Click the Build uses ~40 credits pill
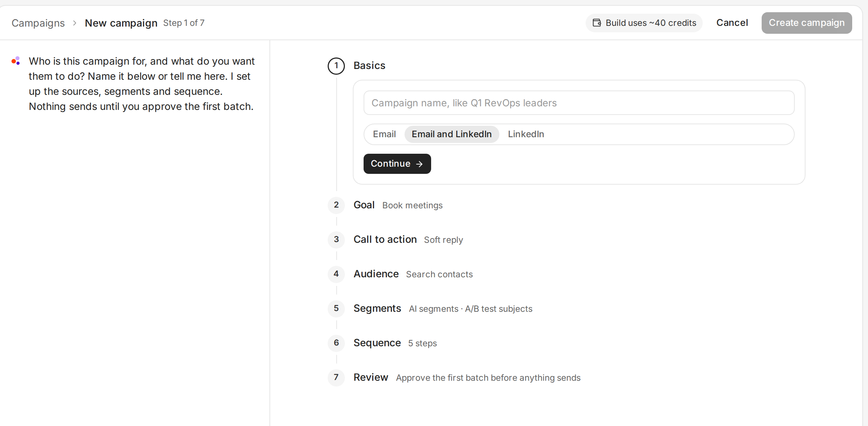 tap(644, 23)
